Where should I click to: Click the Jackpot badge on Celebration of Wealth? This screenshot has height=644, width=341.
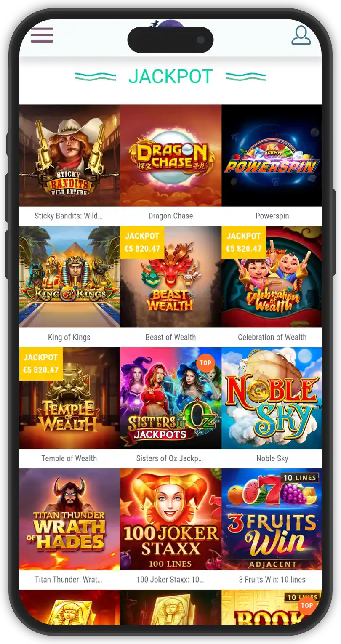244,242
